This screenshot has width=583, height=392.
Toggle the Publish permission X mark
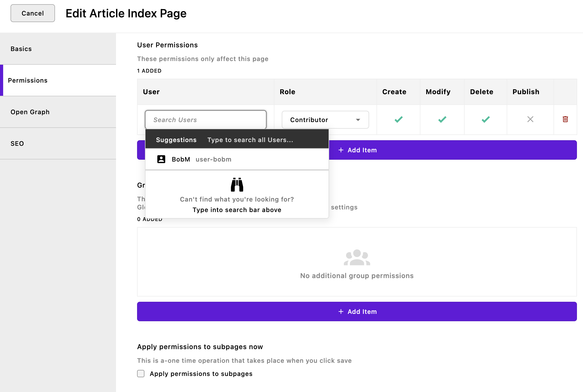pyautogui.click(x=530, y=119)
